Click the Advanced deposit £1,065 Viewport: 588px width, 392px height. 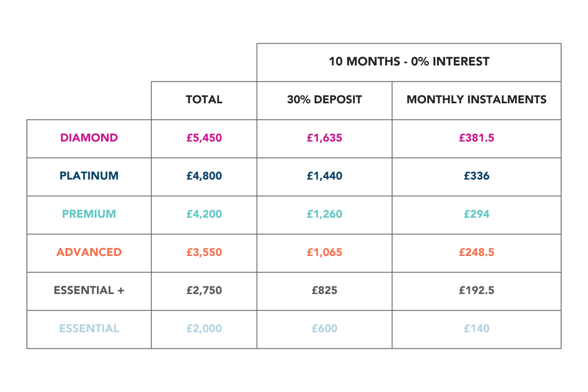(324, 252)
